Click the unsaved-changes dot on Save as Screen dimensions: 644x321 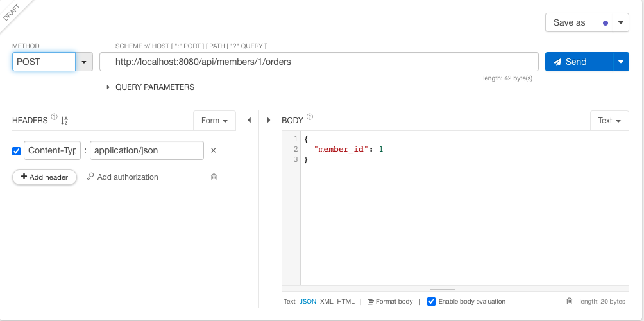tap(606, 23)
